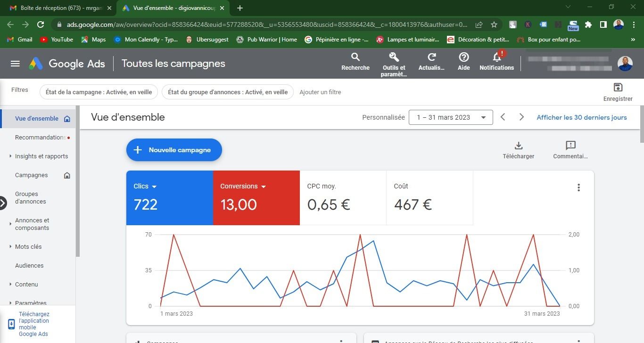Expand the collapsed side panel arrow
Screen dimensions: 644x343
coord(3,203)
